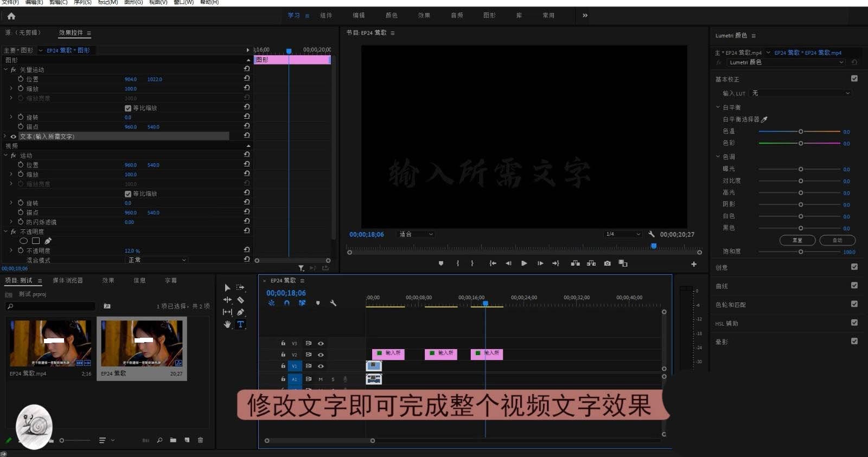Select the Pen tool in tools panel

click(x=240, y=312)
